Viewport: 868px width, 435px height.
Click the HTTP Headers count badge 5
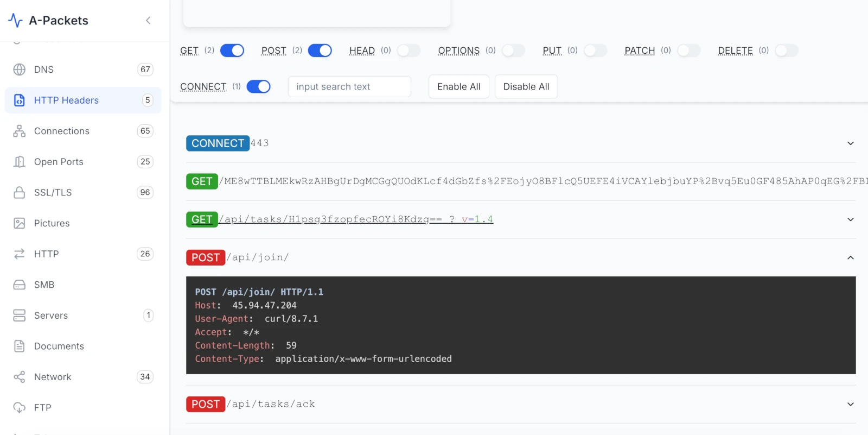[148, 100]
